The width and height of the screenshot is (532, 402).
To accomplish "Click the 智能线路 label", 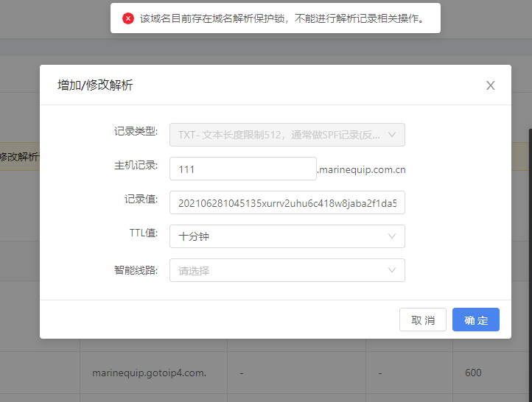I will click(136, 270).
